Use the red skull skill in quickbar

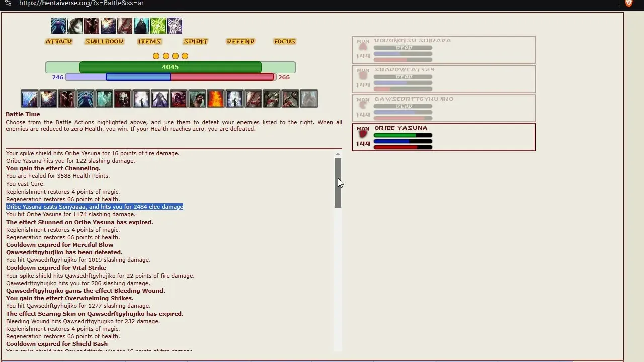pyautogui.click(x=123, y=99)
